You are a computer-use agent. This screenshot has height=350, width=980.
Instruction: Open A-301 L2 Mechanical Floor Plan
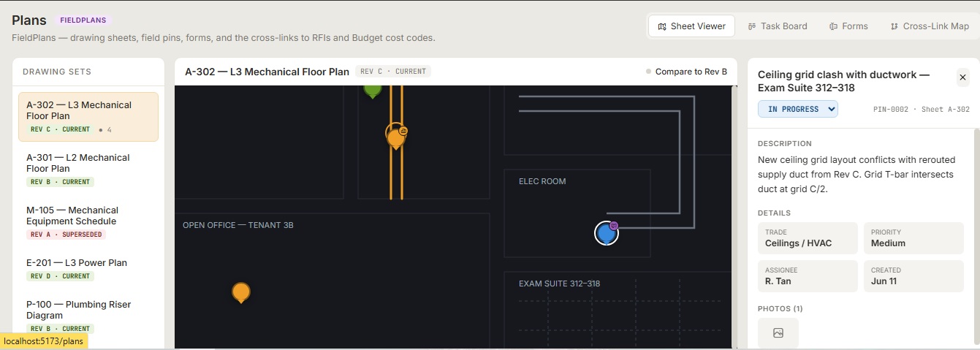pyautogui.click(x=88, y=169)
